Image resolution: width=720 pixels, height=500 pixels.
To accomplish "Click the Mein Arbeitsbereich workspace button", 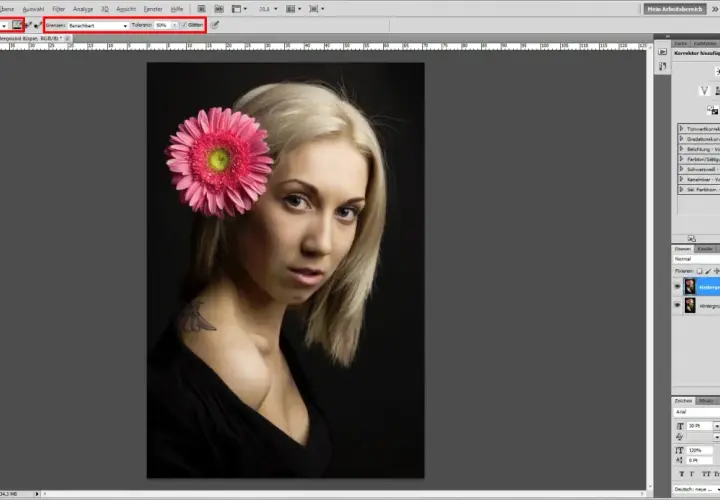I will pos(675,9).
